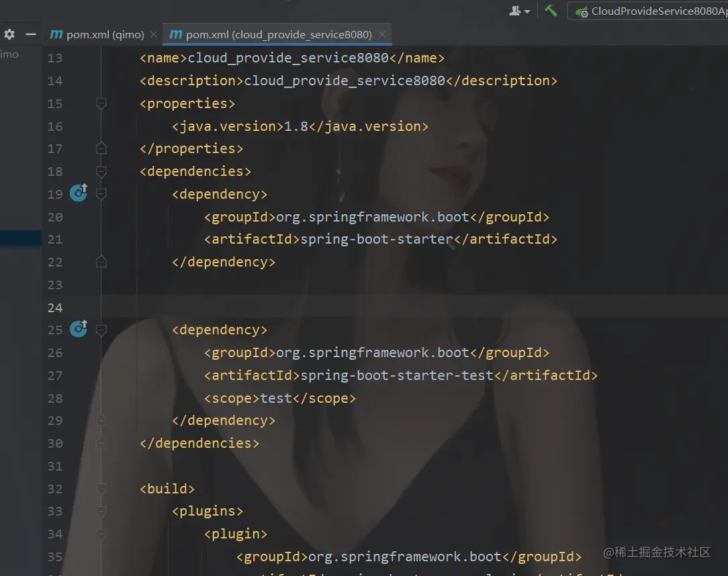Click java.version value 1.8
Image resolution: width=728 pixels, height=576 pixels.
pyautogui.click(x=295, y=126)
